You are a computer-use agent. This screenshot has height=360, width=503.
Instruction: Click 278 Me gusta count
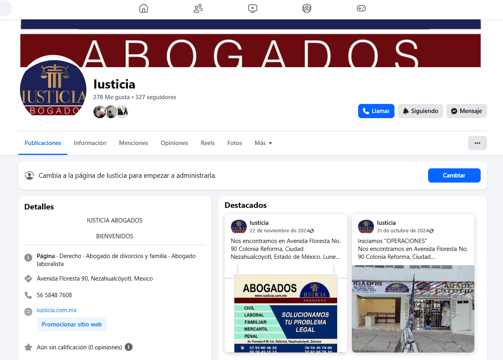pos(111,97)
